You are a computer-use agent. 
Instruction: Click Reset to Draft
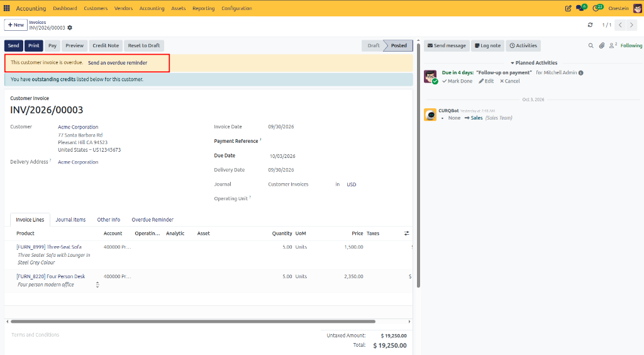coord(144,45)
